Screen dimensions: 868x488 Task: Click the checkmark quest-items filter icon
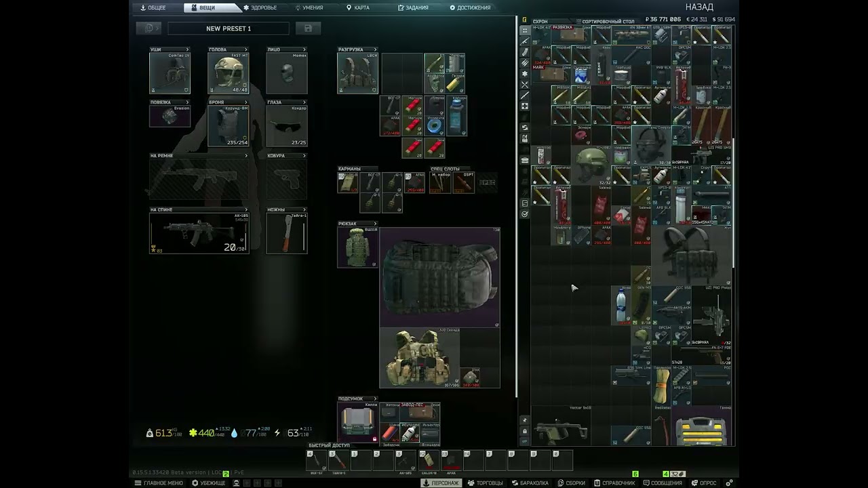[x=524, y=214]
